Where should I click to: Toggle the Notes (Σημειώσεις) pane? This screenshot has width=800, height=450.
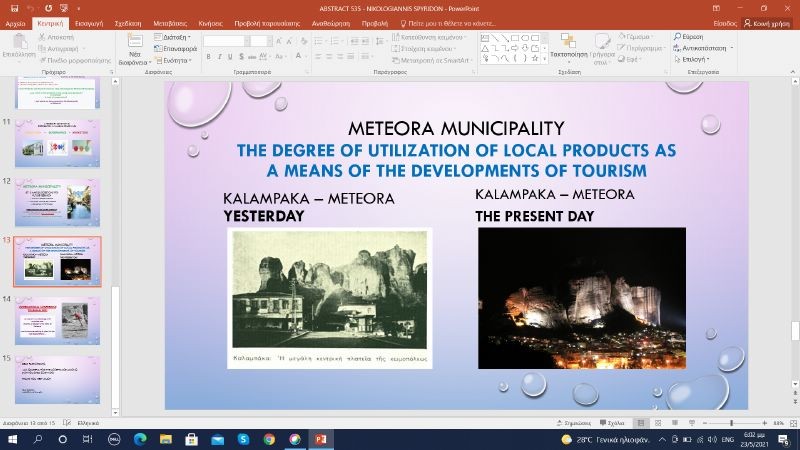coord(576,423)
